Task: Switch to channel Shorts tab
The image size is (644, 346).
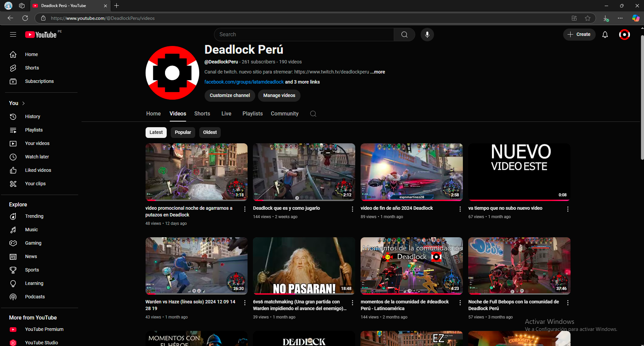Action: click(202, 114)
